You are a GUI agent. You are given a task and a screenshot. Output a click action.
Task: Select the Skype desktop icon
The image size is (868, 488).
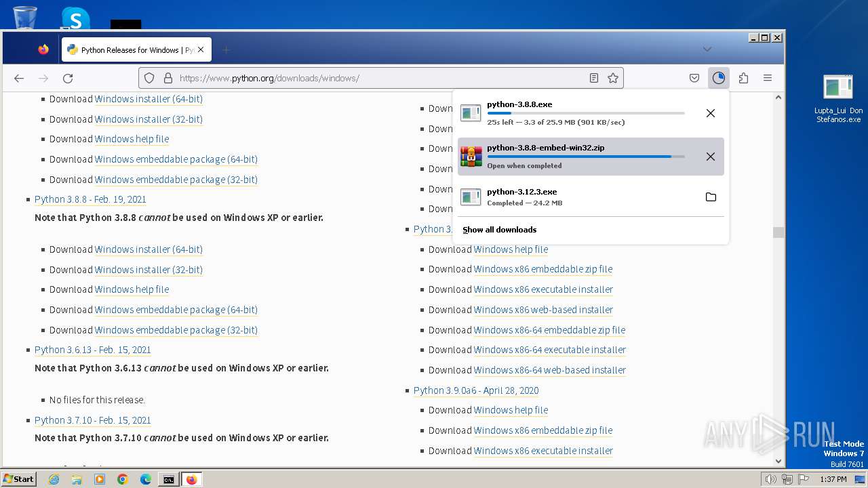75,18
